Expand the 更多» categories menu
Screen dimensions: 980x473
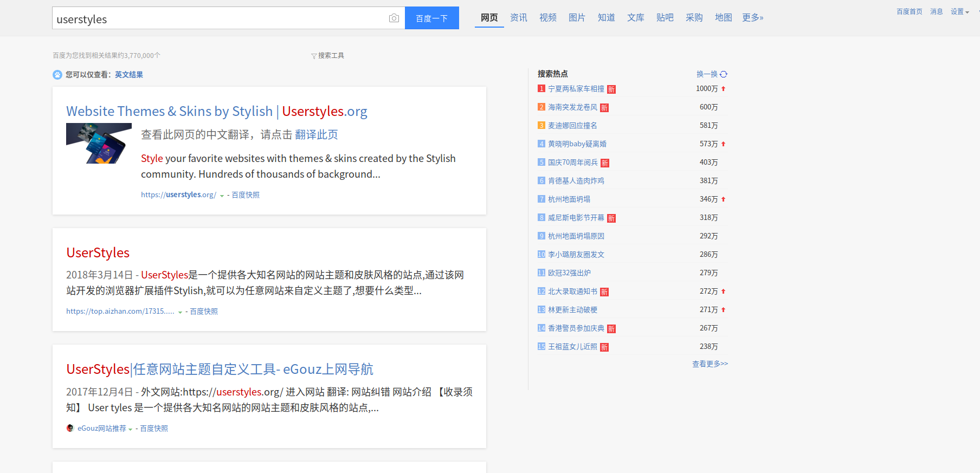(753, 18)
